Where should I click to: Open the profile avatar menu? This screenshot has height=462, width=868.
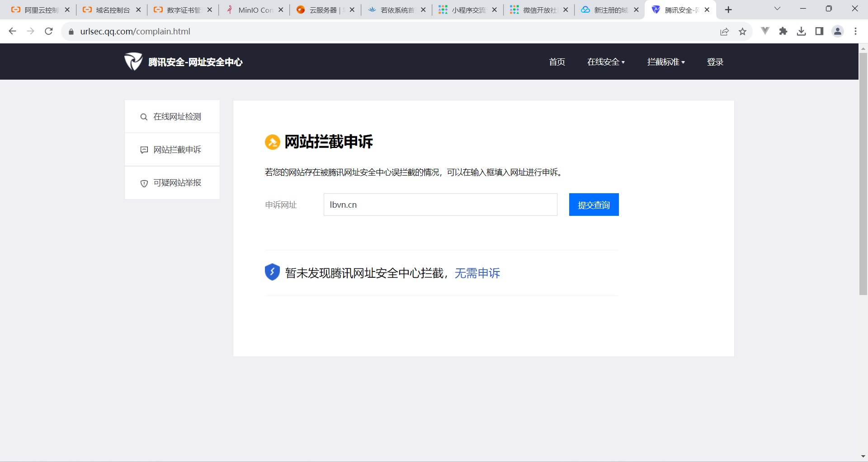point(838,31)
